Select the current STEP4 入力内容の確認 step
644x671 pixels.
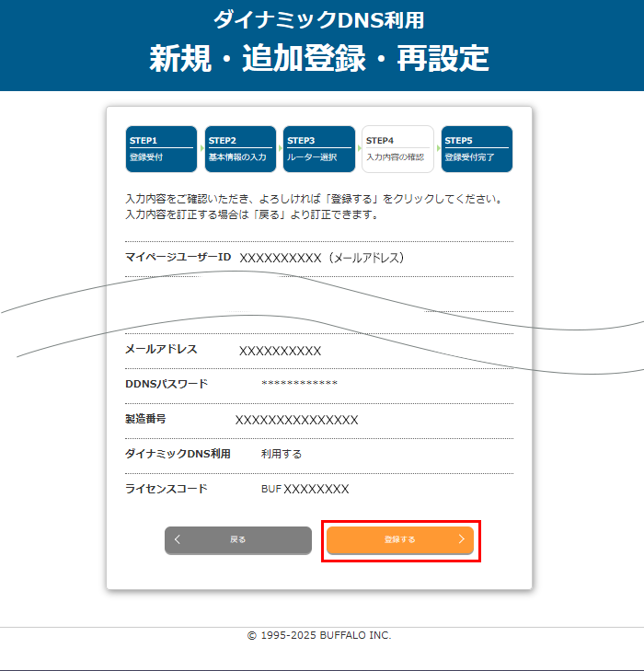pos(397,149)
